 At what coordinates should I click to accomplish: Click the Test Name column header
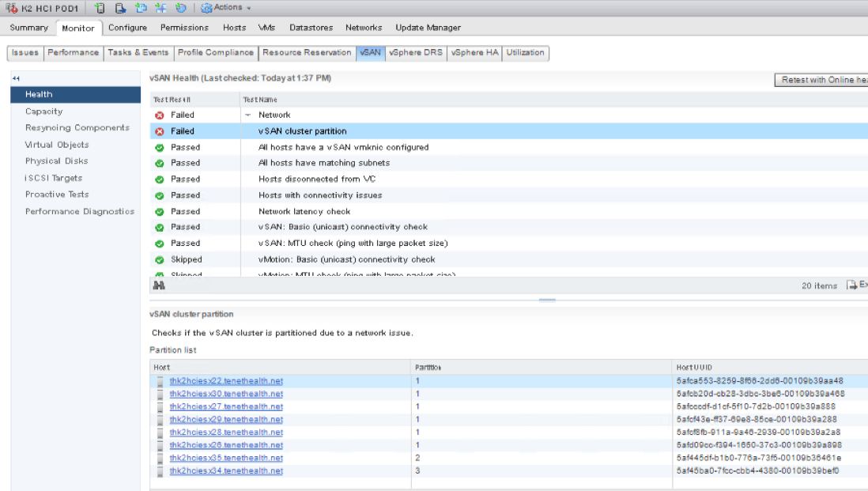554,100
